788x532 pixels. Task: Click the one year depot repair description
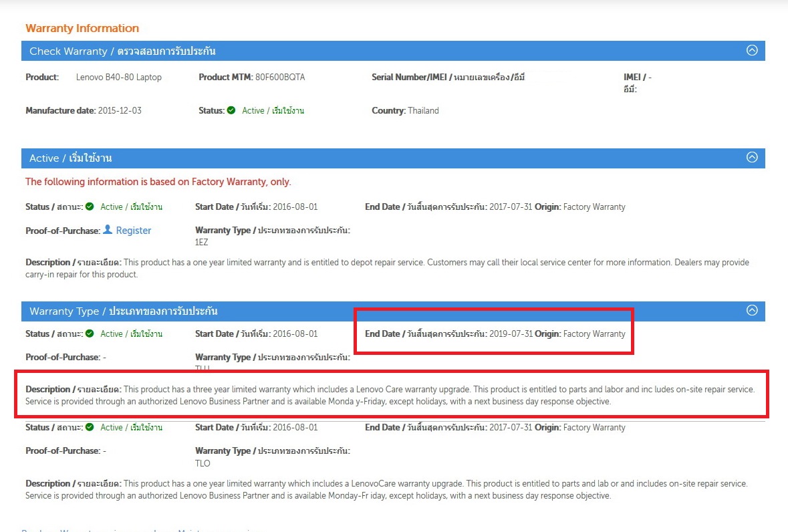pos(388,268)
